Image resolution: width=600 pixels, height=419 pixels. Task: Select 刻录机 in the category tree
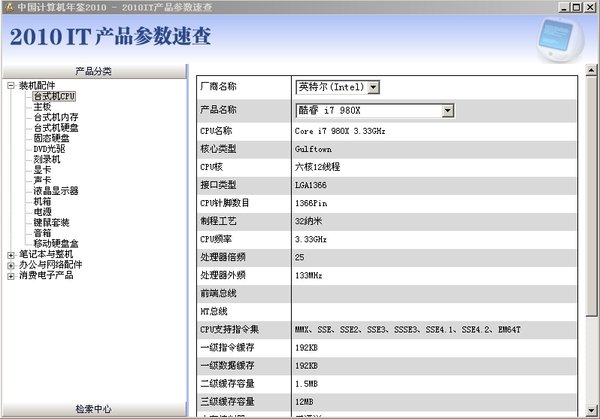47,159
